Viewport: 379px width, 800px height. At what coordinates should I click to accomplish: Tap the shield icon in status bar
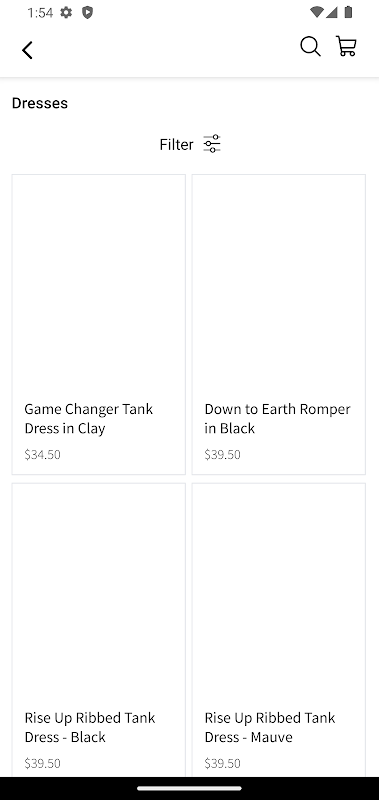click(87, 13)
